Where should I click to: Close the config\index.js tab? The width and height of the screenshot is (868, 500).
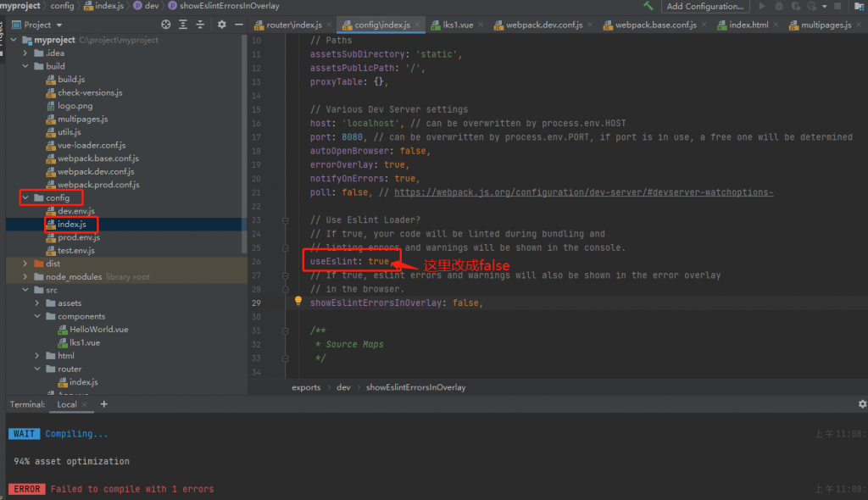point(417,25)
